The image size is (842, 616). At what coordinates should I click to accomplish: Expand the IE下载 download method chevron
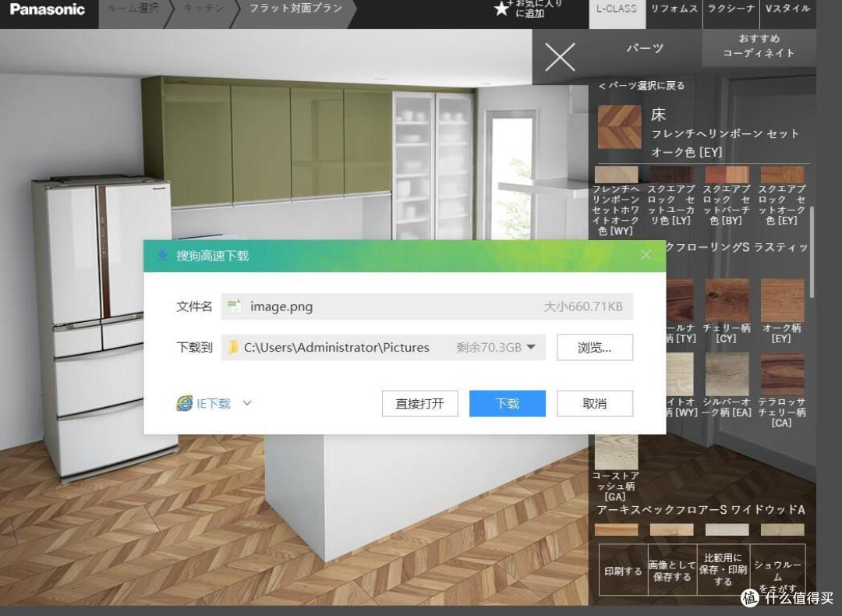coord(247,403)
